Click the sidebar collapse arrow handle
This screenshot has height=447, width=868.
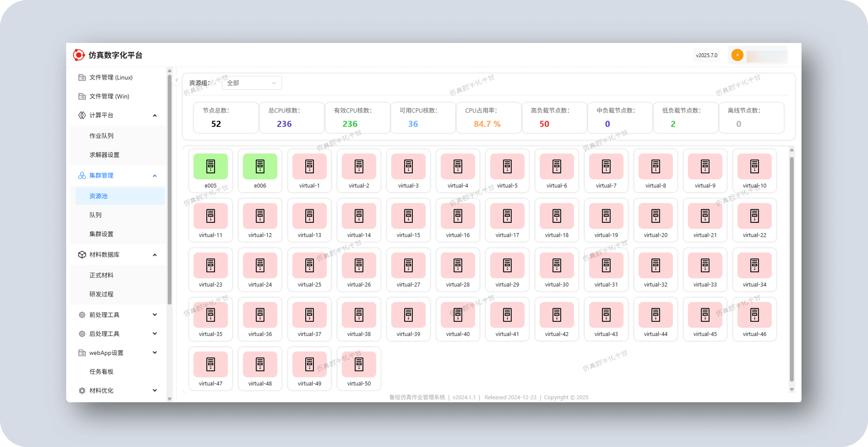pos(177,80)
